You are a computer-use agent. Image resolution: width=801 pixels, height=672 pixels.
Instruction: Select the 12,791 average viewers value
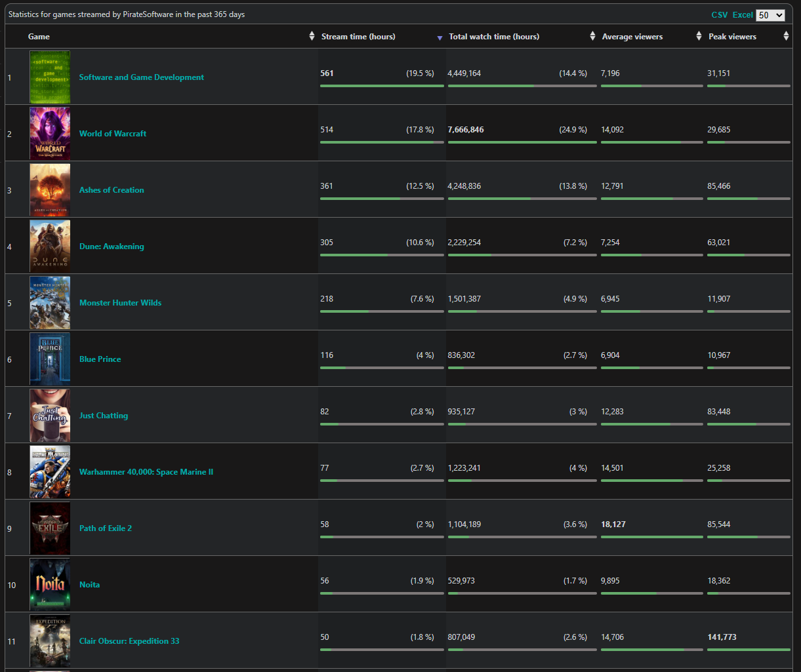click(x=613, y=186)
